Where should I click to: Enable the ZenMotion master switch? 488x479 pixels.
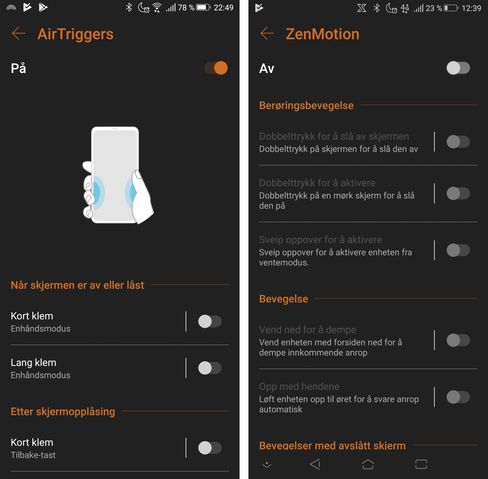click(x=458, y=68)
